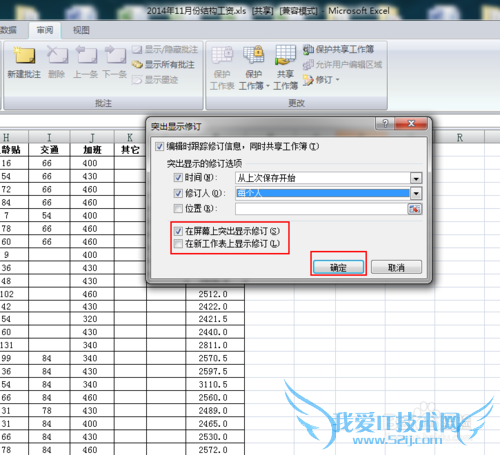Click cell with value 2489.0
Viewport: 500px width, 455px height.
click(x=215, y=411)
